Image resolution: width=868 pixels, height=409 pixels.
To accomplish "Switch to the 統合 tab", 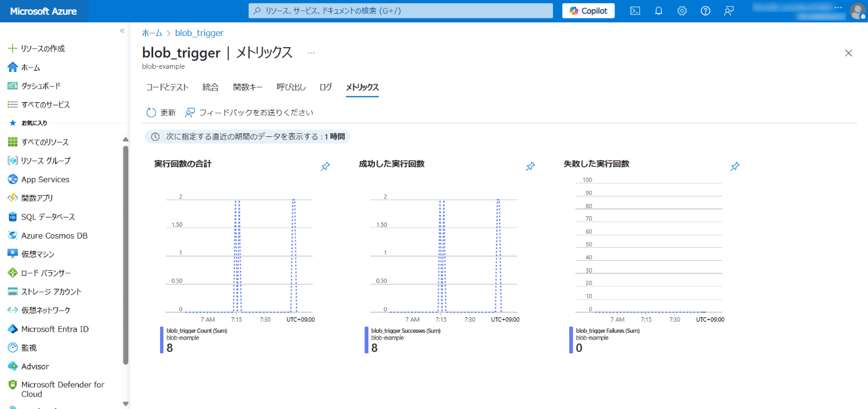I will (x=211, y=87).
